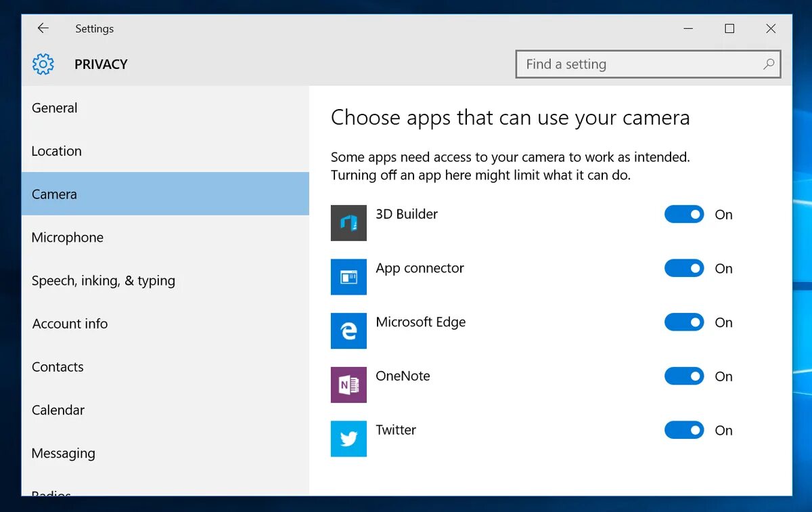Switch off OneNote camera permission
812x512 pixels.
[x=684, y=376]
